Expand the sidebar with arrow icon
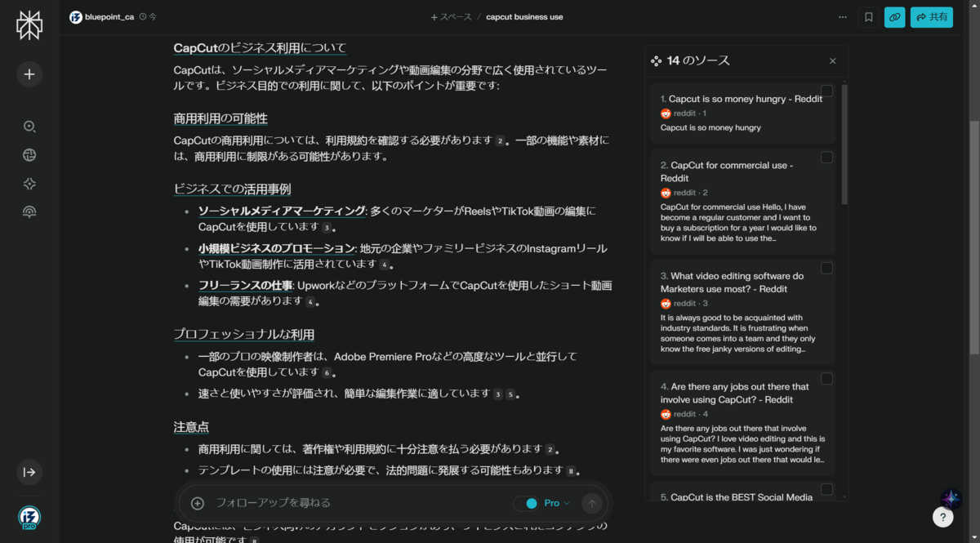Screen dimensions: 980x543 pyautogui.click(x=29, y=472)
